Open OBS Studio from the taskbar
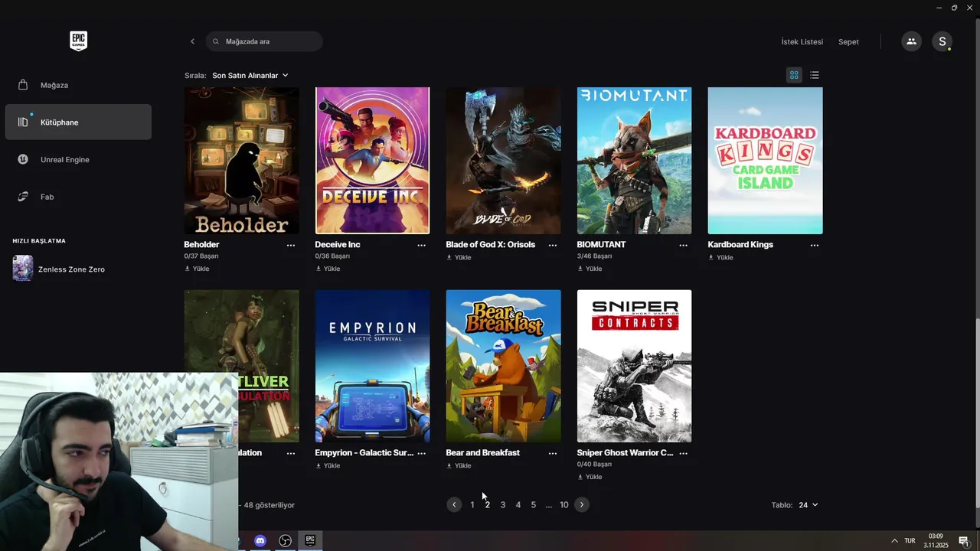The width and height of the screenshot is (980, 551). click(286, 541)
